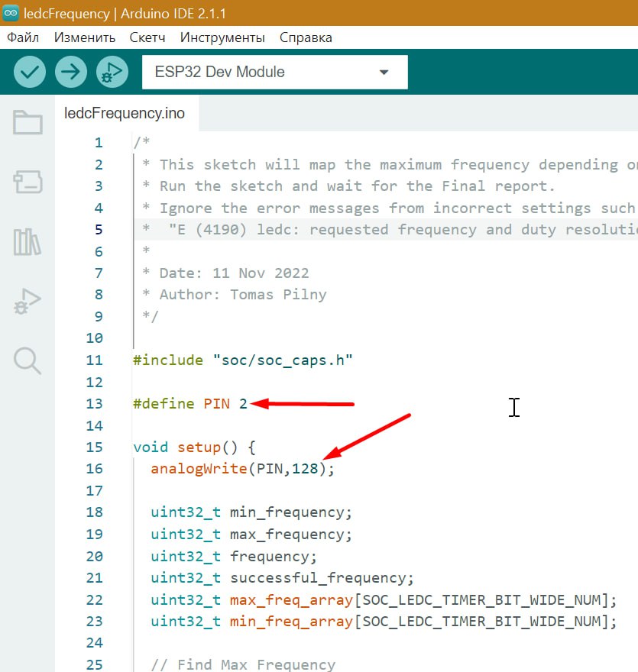Image resolution: width=638 pixels, height=672 pixels.
Task: Click line number 11 in the gutter
Action: (94, 360)
